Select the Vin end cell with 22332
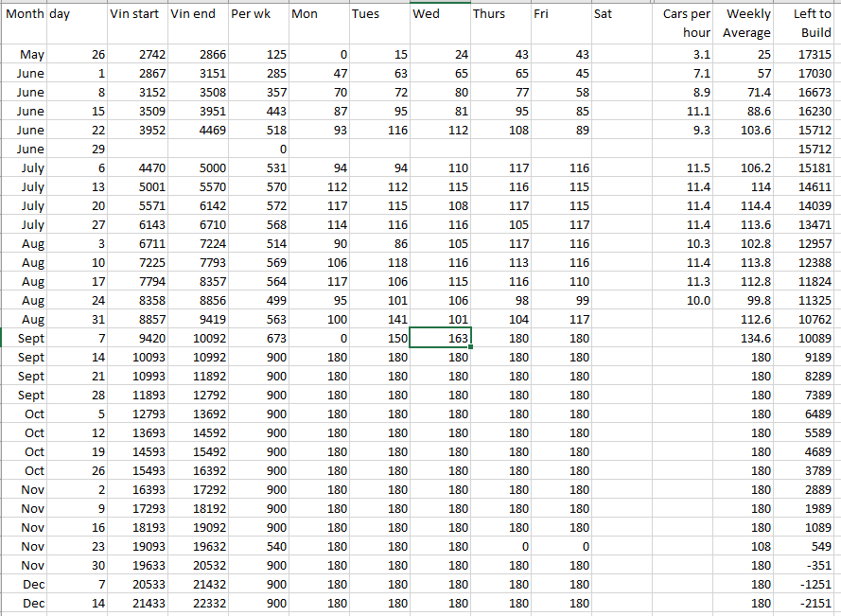 click(198, 604)
